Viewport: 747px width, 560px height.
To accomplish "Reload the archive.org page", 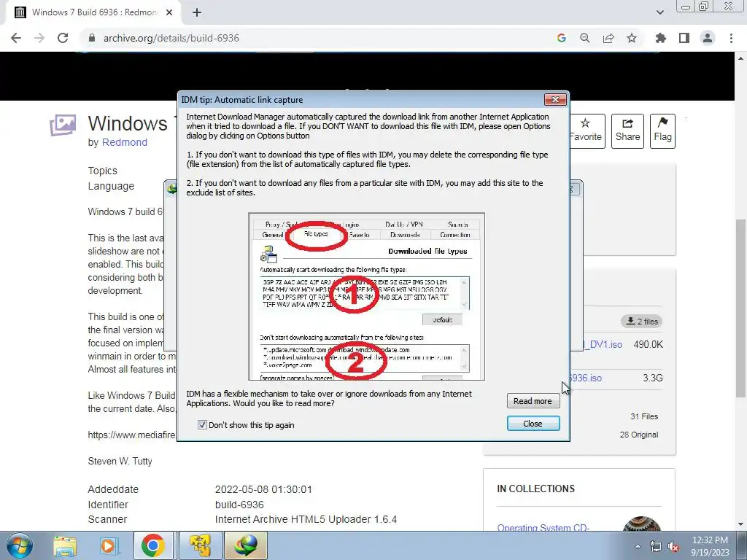I will pyautogui.click(x=63, y=38).
